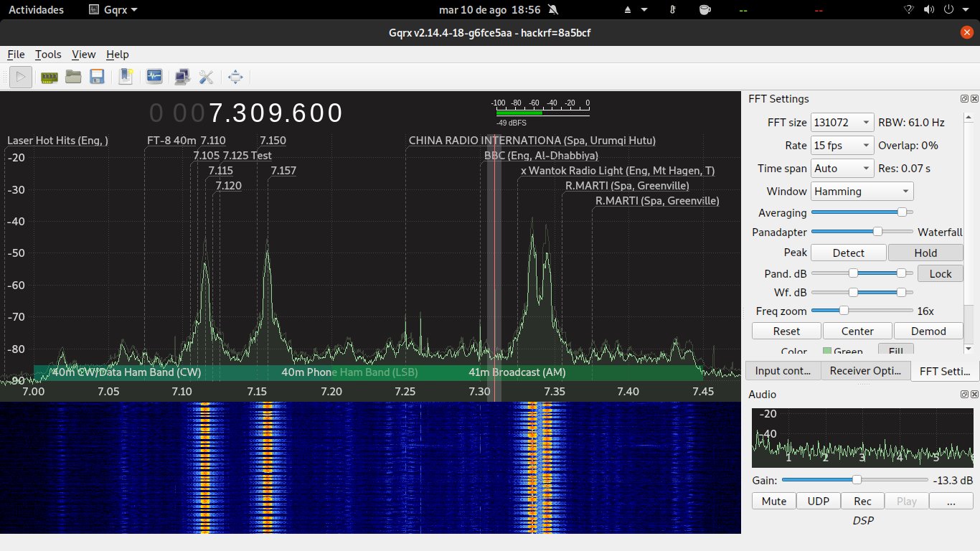
Task: Click the Demod button
Action: [928, 331]
